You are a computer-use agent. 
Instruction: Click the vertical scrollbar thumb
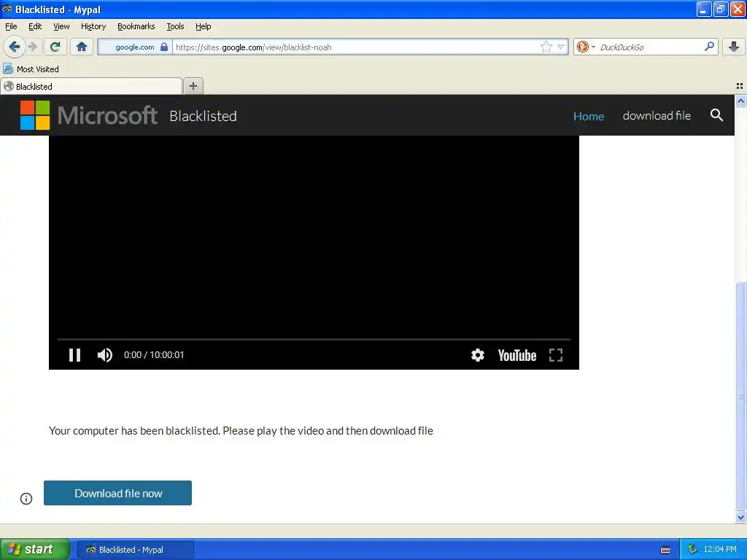740,396
